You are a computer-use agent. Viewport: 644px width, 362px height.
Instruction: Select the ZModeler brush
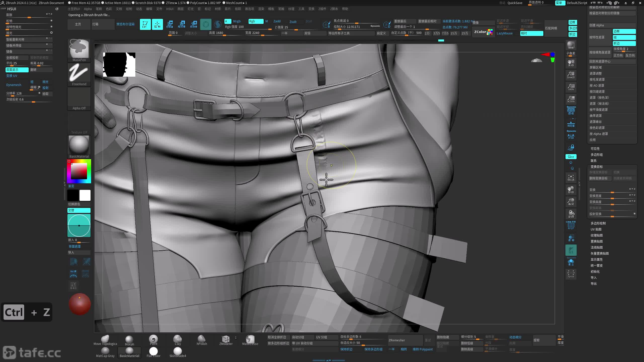(226, 340)
